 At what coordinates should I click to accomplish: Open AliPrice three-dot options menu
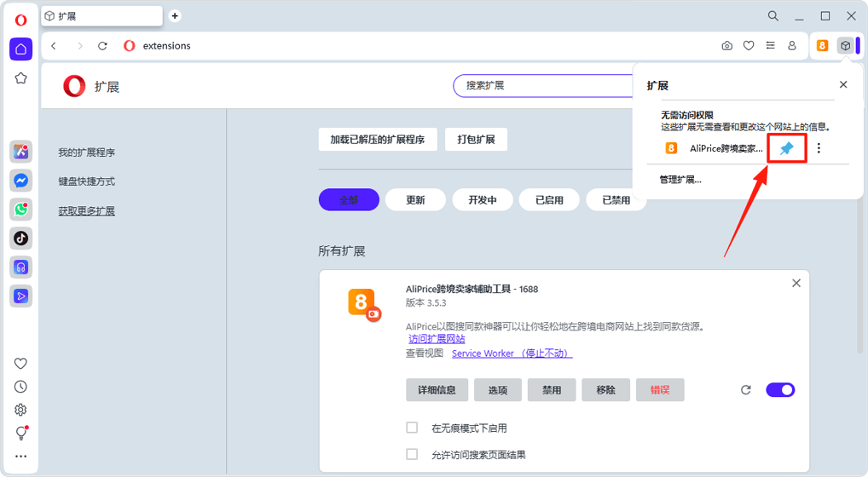[819, 148]
